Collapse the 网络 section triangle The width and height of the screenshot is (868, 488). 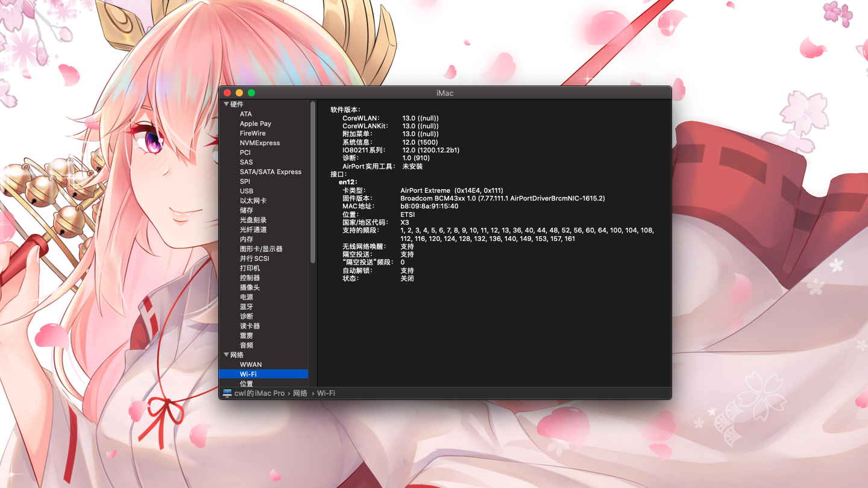(227, 355)
